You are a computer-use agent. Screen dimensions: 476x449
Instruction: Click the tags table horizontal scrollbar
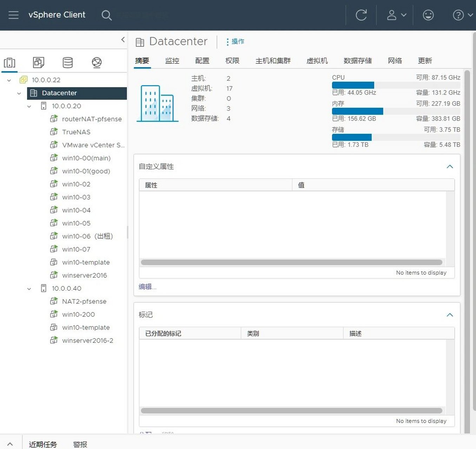(x=291, y=411)
